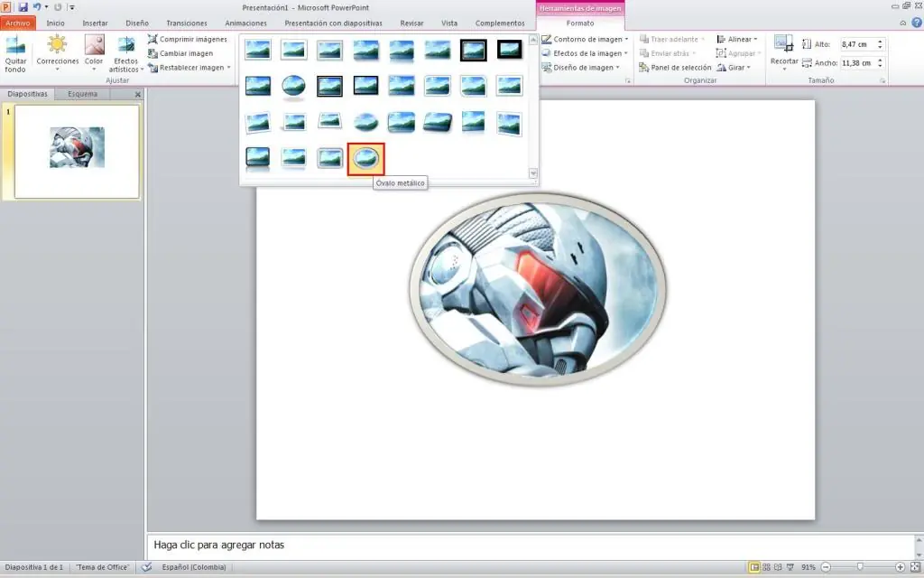Click Panel de selección
924x578 pixels.
pyautogui.click(x=675, y=67)
